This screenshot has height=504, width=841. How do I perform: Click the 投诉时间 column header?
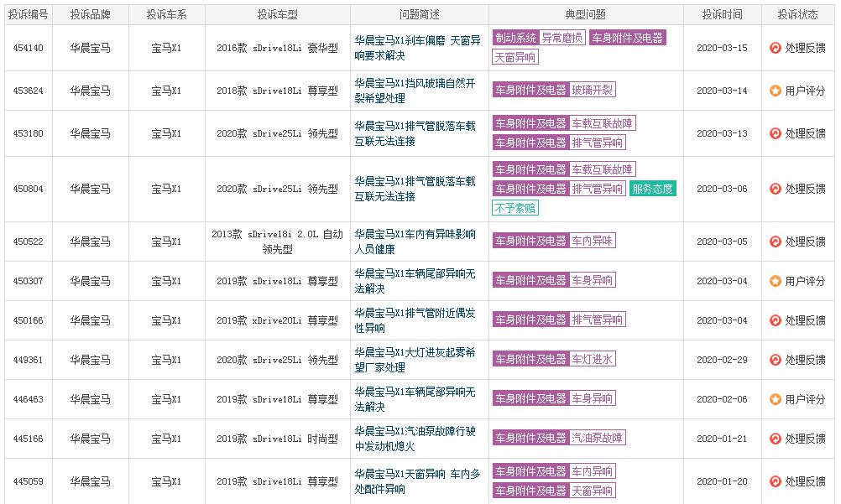tap(722, 14)
